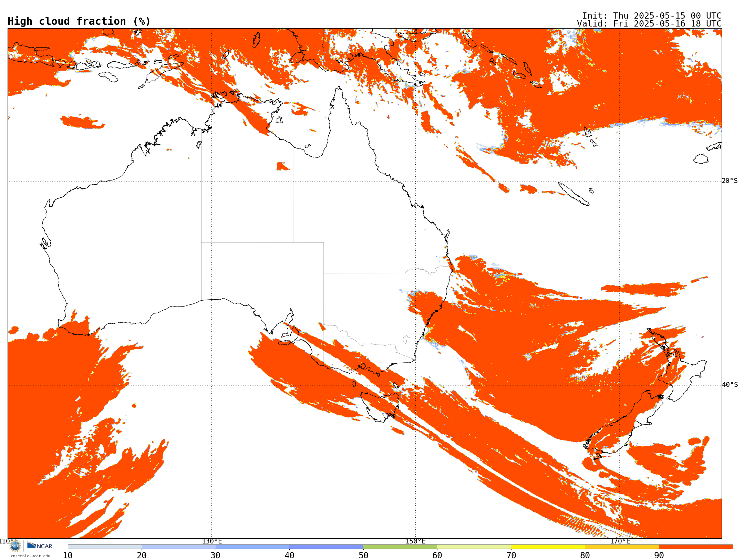The width and height of the screenshot is (744, 560).
Task: Click the 170°E longitude label
Action: pyautogui.click(x=620, y=541)
